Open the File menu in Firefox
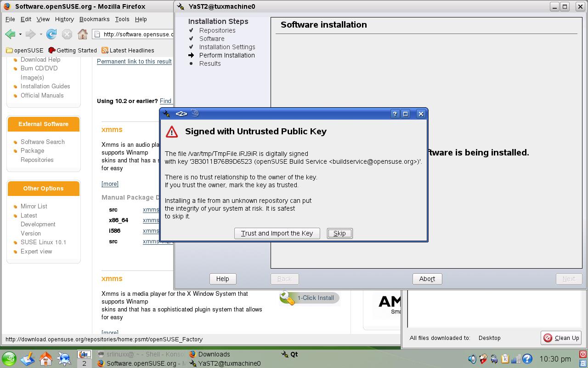 point(10,19)
